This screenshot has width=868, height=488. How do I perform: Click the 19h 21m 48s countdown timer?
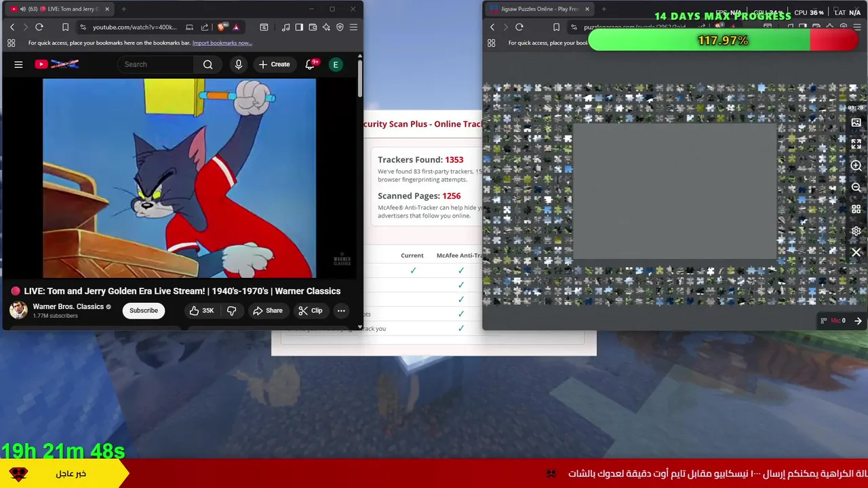[x=62, y=451]
